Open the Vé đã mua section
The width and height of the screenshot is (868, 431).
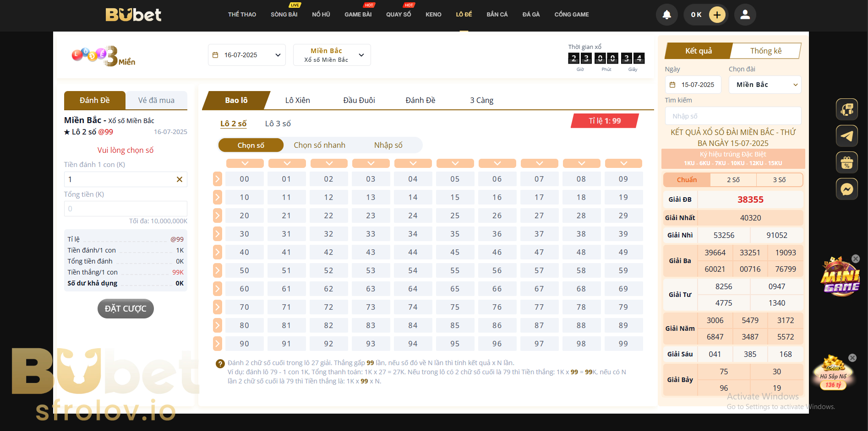pos(156,100)
